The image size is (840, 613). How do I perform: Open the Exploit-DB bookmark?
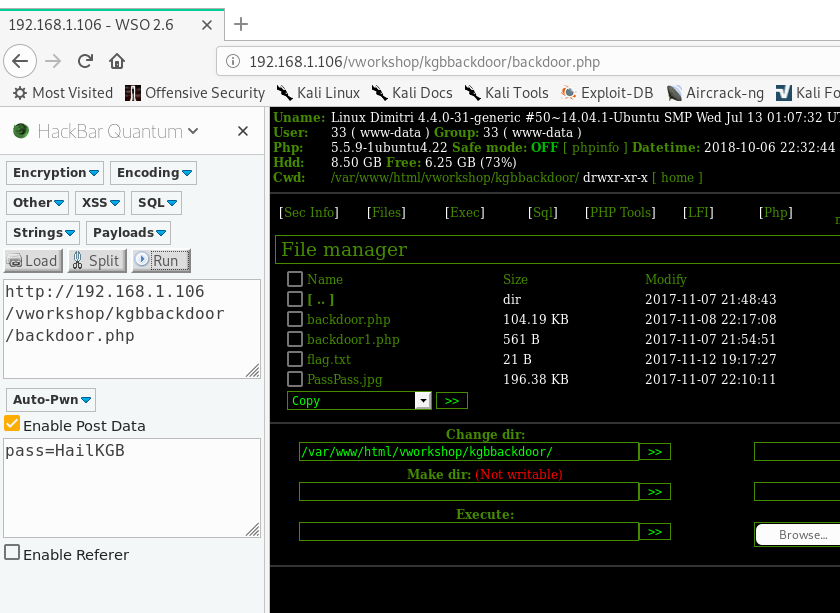[x=607, y=93]
